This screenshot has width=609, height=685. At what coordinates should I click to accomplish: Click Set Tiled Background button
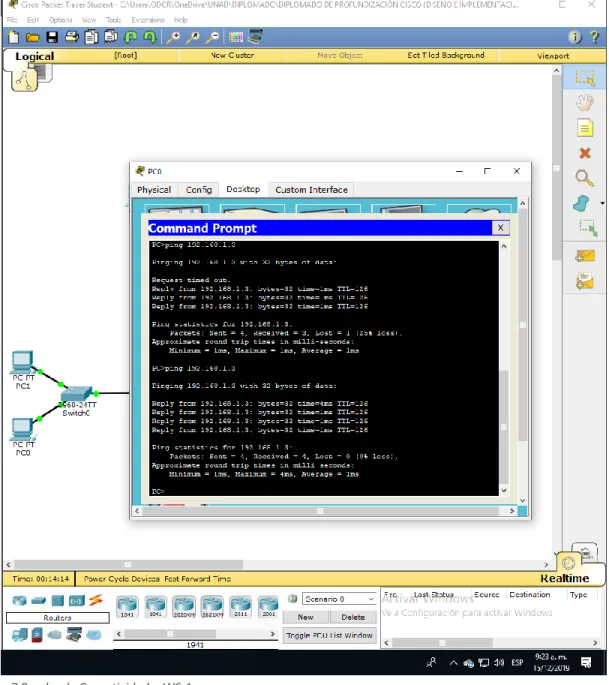[446, 55]
